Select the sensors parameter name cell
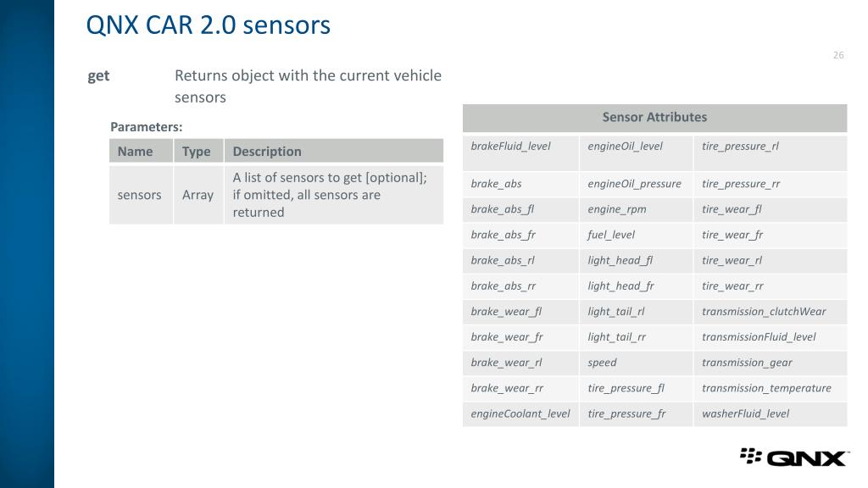 pos(142,195)
